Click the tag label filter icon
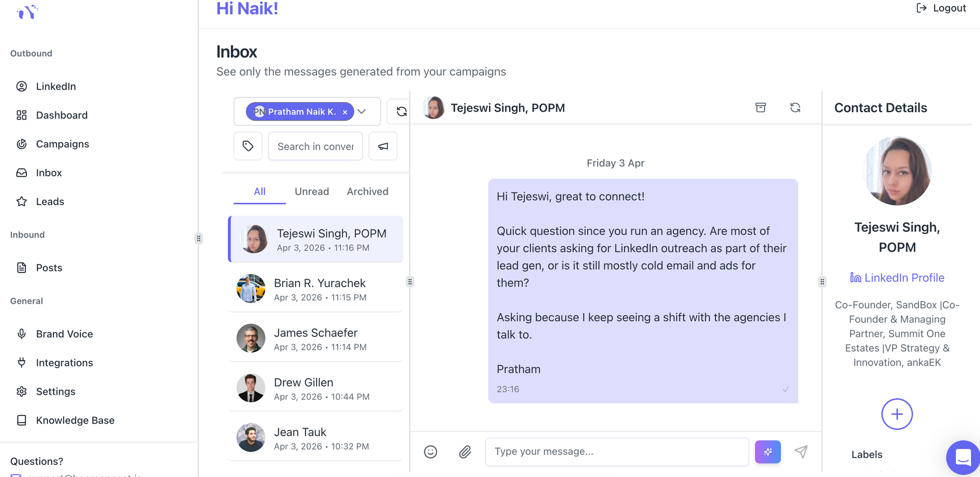 [x=248, y=146]
